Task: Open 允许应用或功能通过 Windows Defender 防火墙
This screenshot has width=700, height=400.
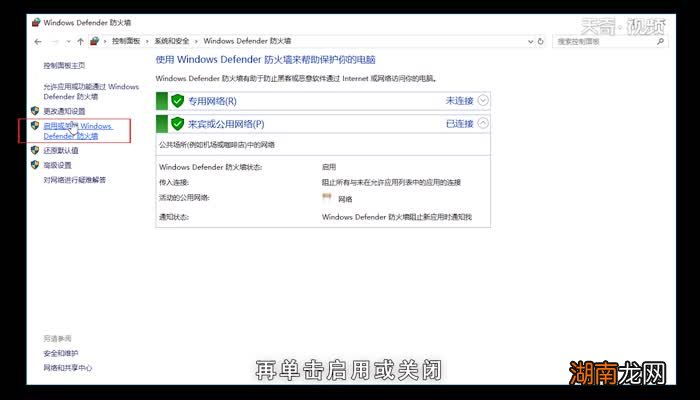Action: click(x=91, y=92)
